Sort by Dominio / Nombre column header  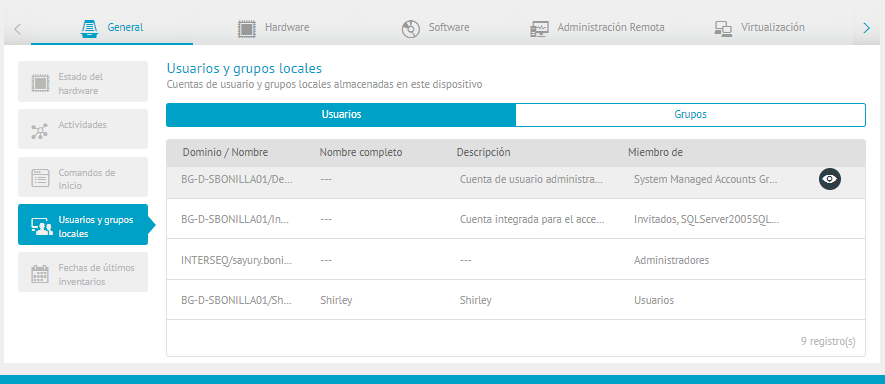point(225,152)
